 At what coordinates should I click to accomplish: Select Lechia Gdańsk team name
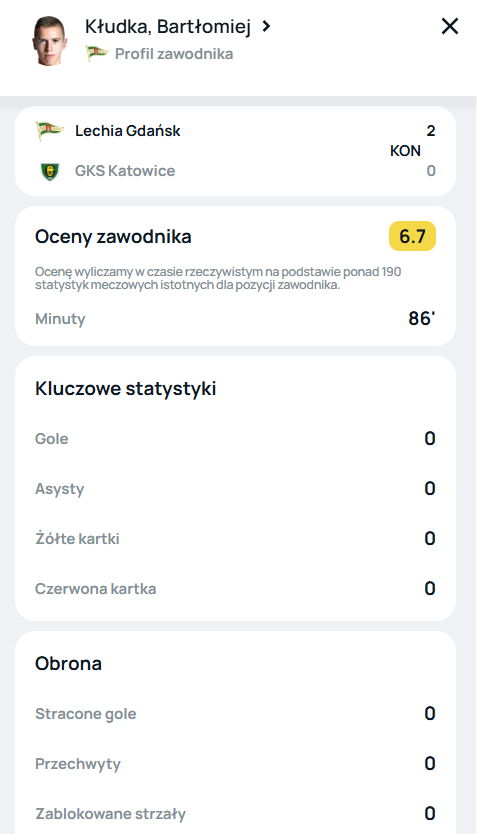point(128,131)
